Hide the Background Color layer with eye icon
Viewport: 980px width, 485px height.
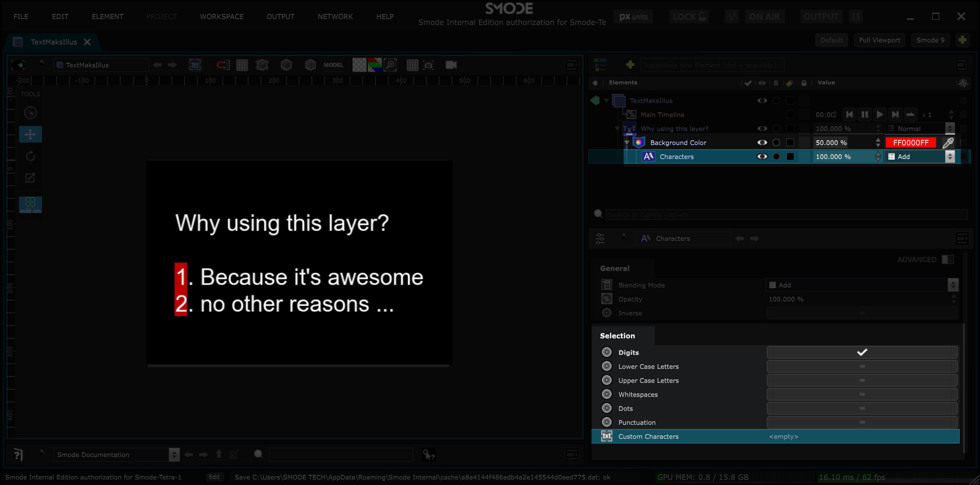tap(762, 143)
